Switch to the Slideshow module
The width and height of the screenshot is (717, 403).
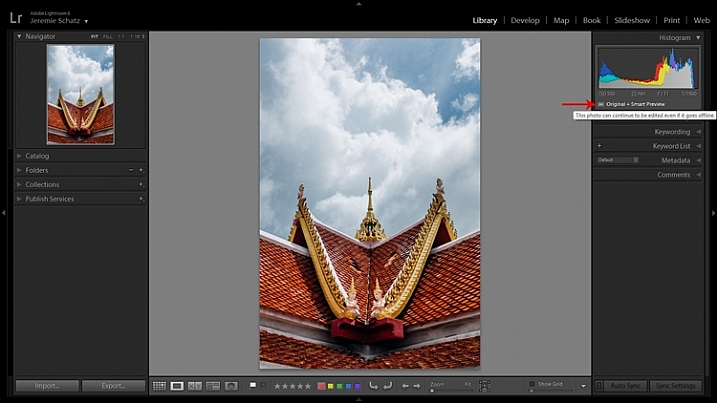632,20
